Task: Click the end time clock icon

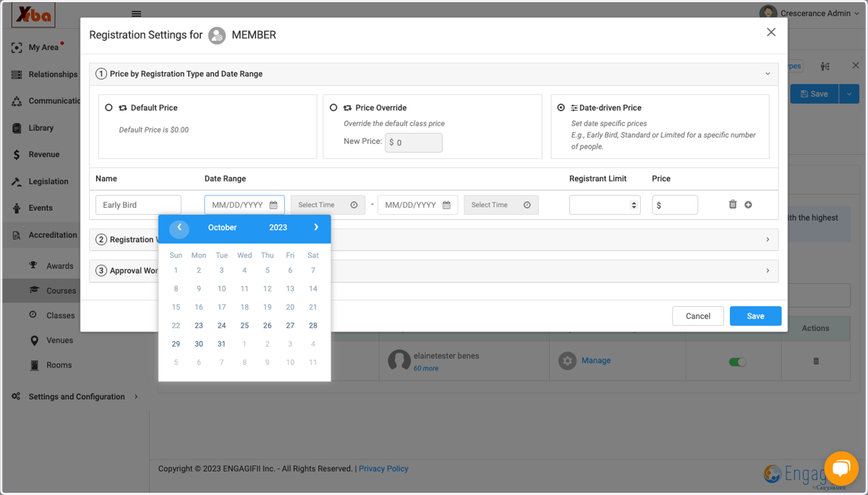Action: click(x=527, y=205)
